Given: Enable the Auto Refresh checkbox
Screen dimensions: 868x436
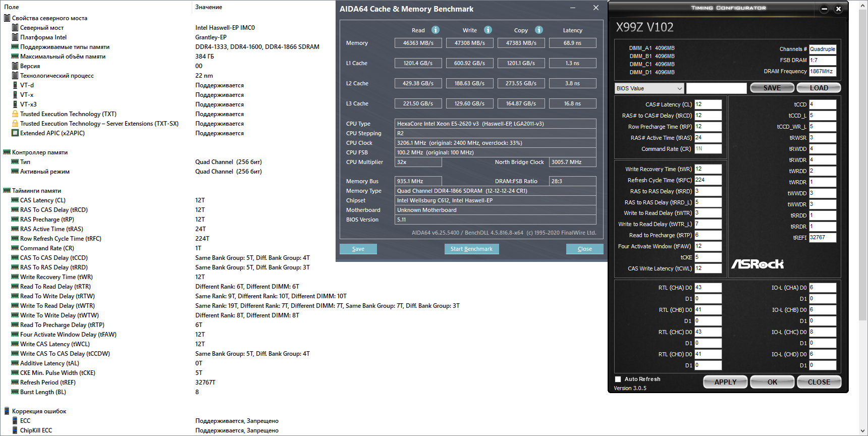Looking at the screenshot, I should point(618,379).
